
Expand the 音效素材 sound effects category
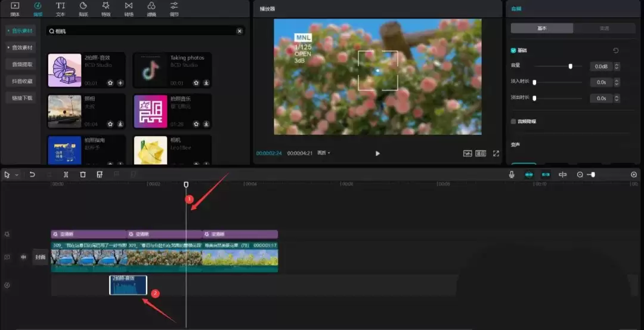20,47
